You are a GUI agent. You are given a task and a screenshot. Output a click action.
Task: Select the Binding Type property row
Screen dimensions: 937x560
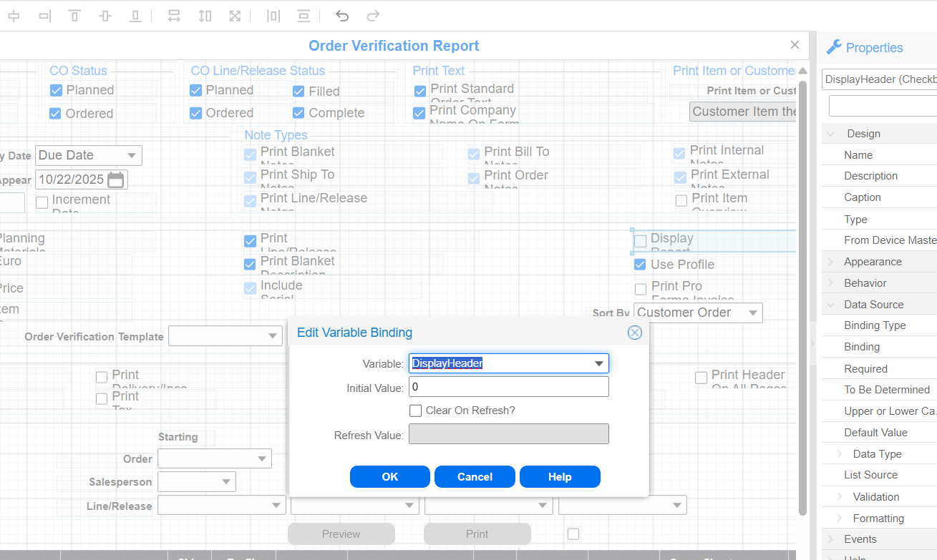[880, 325]
